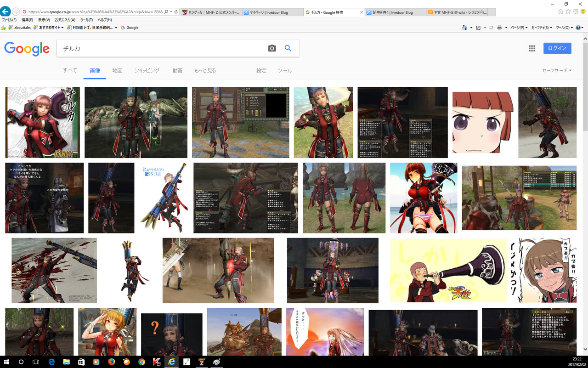Screen dimensions: 588x368
Task: Switch to the マイページ livedoor Blog tab
Action: tap(272, 12)
